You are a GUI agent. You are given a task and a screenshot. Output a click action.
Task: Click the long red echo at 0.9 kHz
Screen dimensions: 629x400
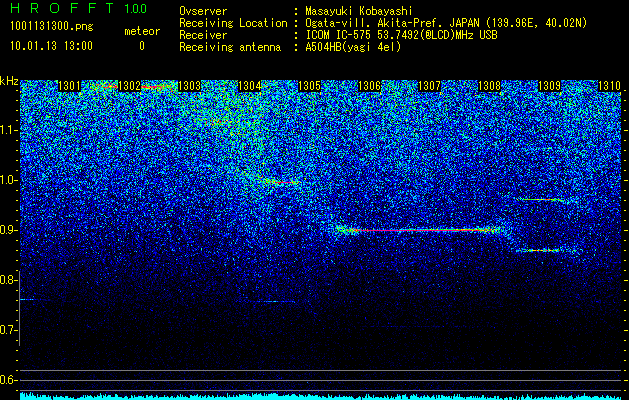tap(419, 230)
